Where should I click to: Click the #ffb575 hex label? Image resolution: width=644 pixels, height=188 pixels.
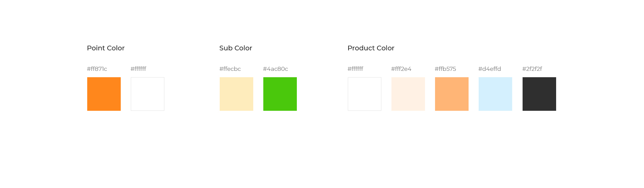tap(445, 69)
